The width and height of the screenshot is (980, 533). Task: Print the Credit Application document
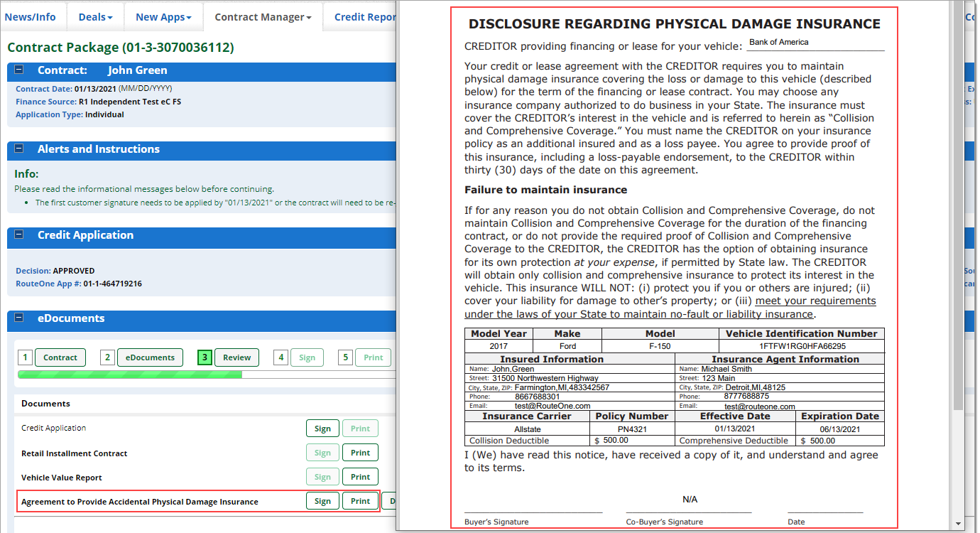(x=360, y=429)
